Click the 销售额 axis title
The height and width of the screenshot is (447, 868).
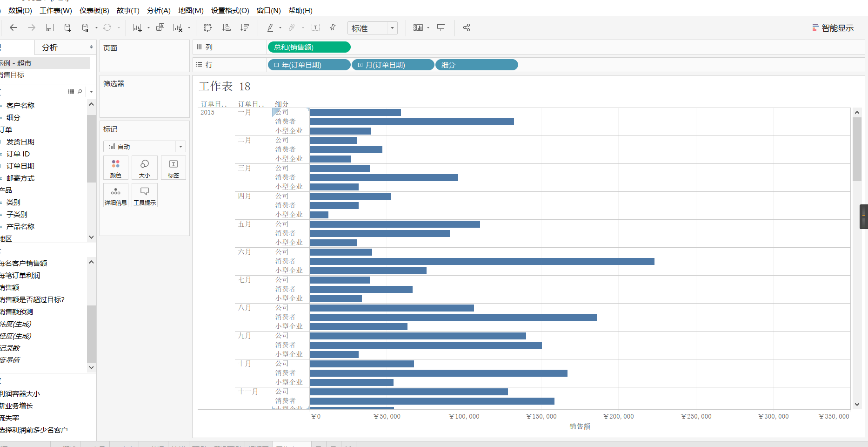coord(580,427)
